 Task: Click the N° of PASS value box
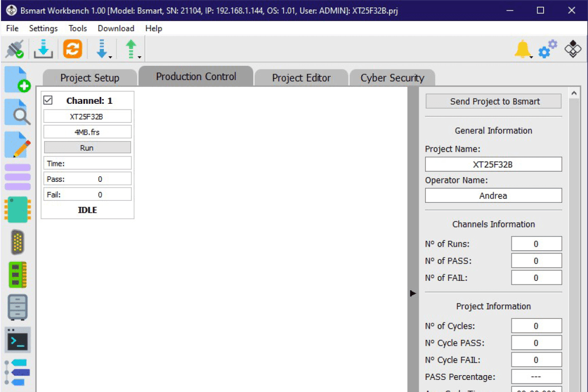coord(536,261)
